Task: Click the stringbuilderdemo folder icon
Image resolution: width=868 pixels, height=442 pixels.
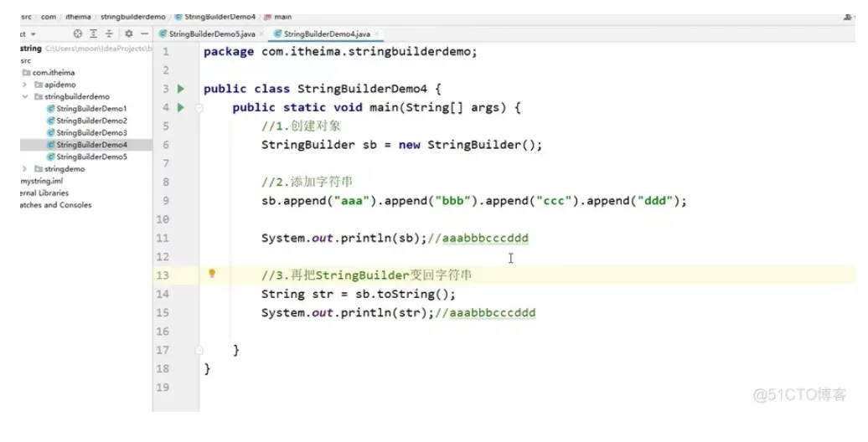Action: [x=39, y=97]
